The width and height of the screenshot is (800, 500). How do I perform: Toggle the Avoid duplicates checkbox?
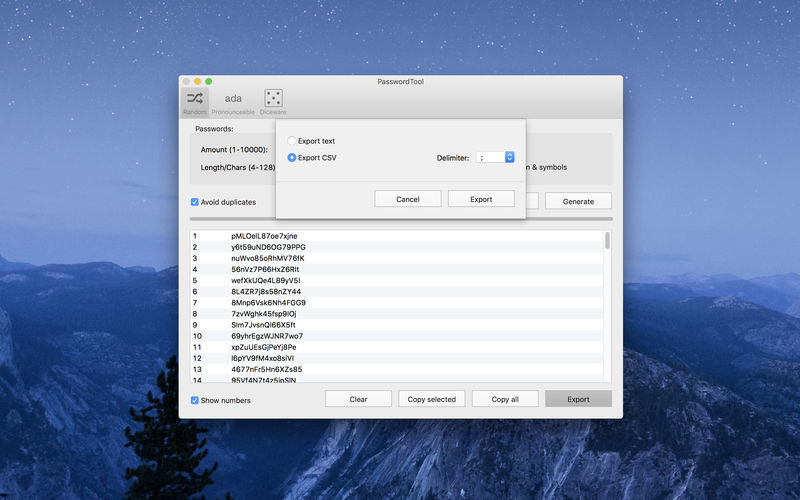(x=194, y=202)
